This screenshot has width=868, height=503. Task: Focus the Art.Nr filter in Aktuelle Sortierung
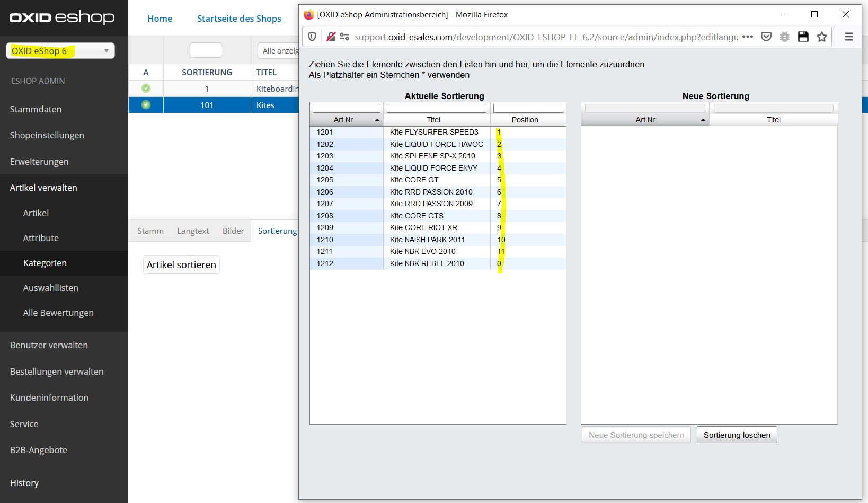click(347, 108)
